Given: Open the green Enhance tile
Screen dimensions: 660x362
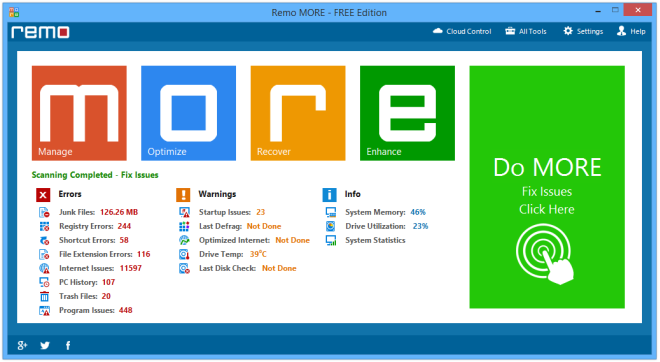Looking at the screenshot, I should [x=407, y=113].
